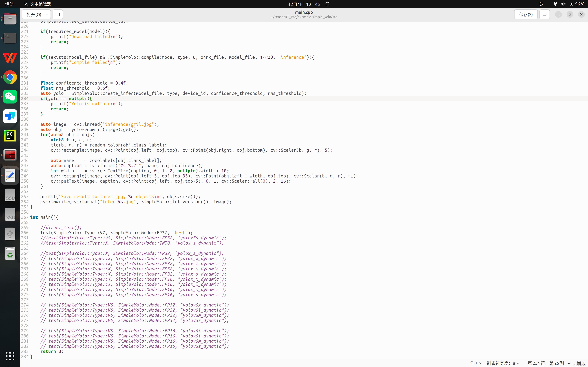The width and height of the screenshot is (588, 367).
Task: Open the text editor hamburger menu
Action: pos(544,14)
